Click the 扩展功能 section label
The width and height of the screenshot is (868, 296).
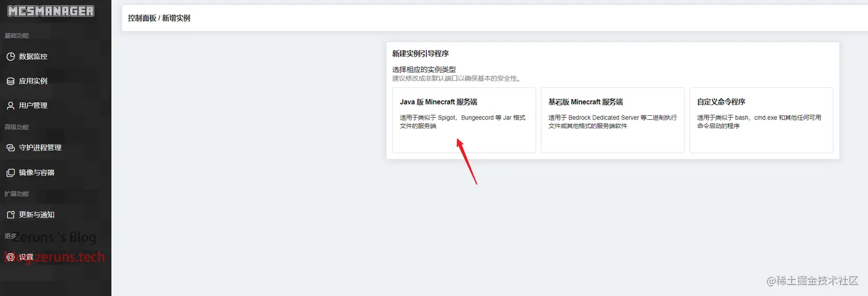(17, 194)
